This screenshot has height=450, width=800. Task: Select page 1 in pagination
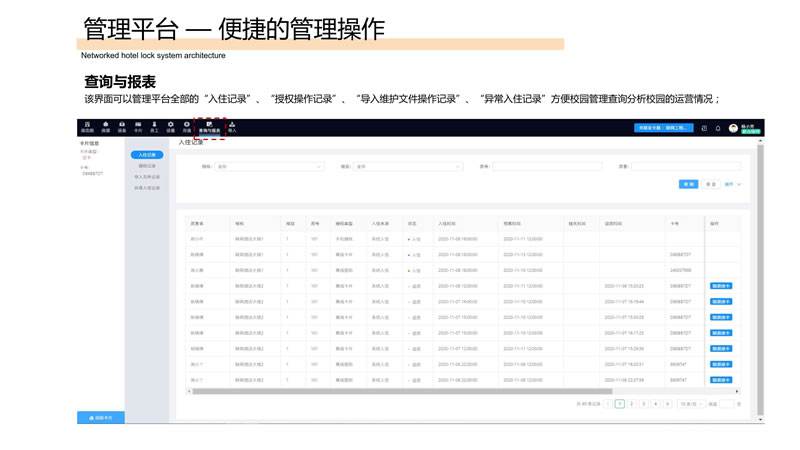click(619, 404)
